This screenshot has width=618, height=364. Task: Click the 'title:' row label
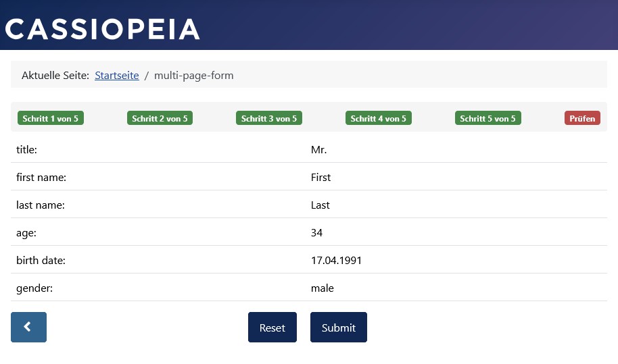pyautogui.click(x=26, y=150)
